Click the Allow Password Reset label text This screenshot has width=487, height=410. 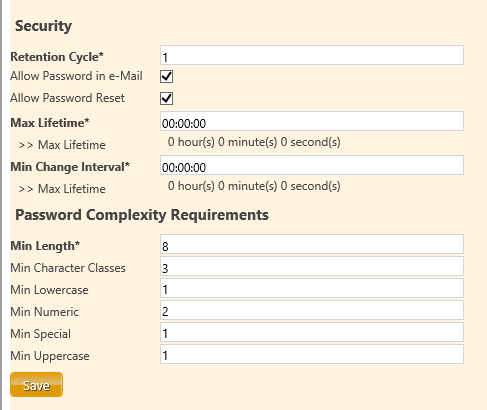click(67, 98)
